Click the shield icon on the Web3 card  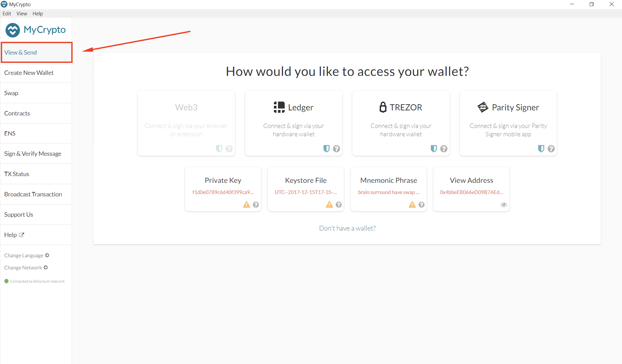[219, 148]
